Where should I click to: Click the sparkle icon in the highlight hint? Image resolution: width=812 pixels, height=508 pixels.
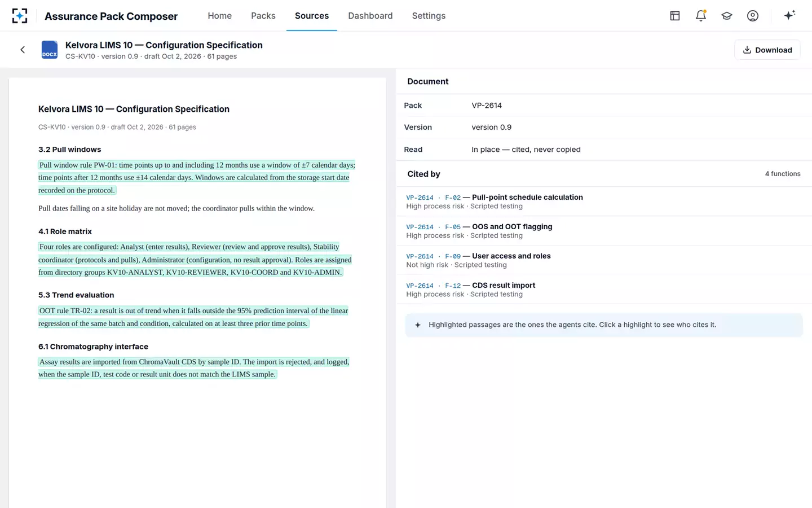418,325
